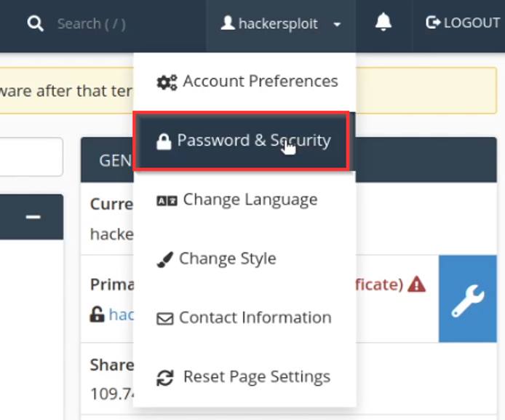The height and width of the screenshot is (420, 505).
Task: Select Password & Security menu item
Action: [253, 140]
